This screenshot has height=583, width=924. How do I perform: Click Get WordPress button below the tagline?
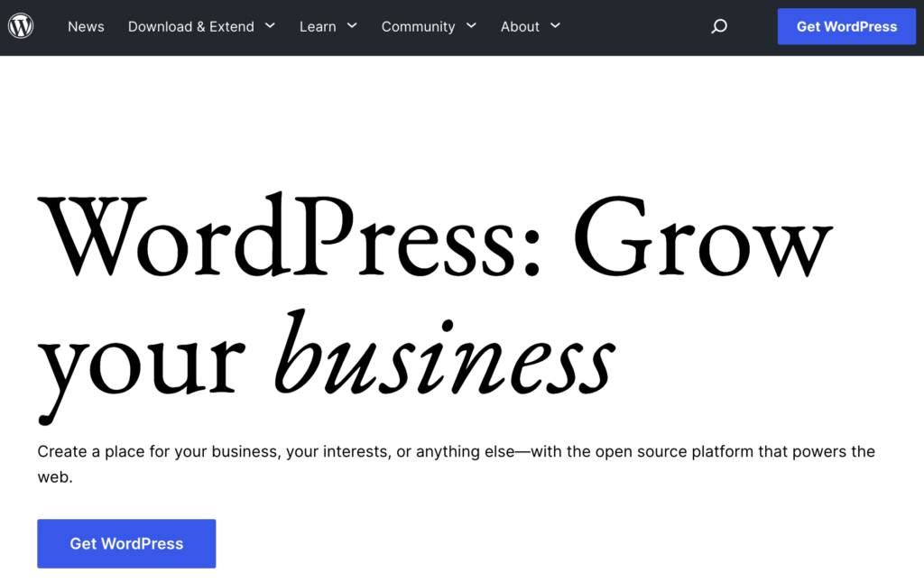[x=126, y=543]
